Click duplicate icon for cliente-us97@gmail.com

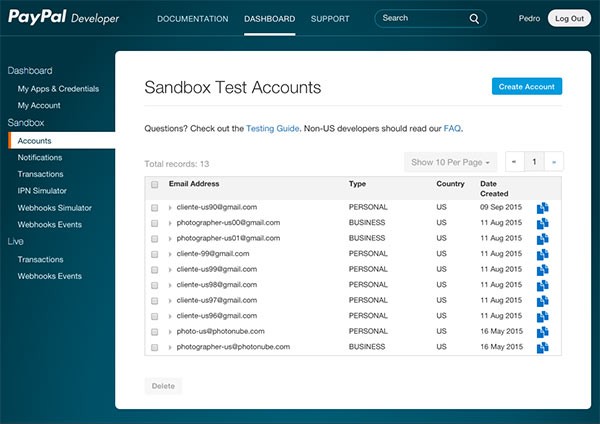(542, 301)
